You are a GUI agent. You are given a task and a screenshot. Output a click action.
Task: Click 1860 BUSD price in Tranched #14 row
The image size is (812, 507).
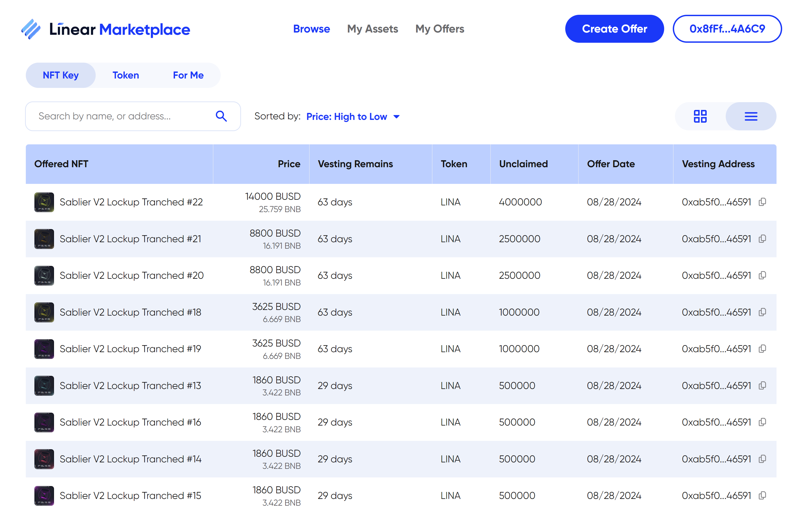tap(276, 453)
